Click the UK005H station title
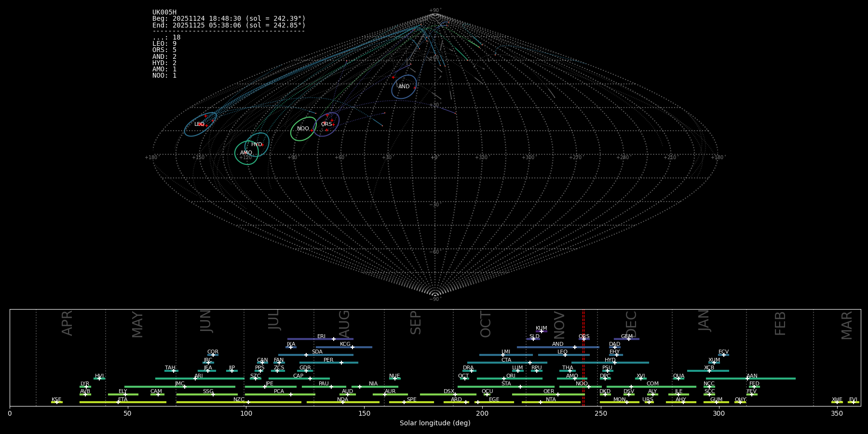Screen dimensions: 868x434 164,13
